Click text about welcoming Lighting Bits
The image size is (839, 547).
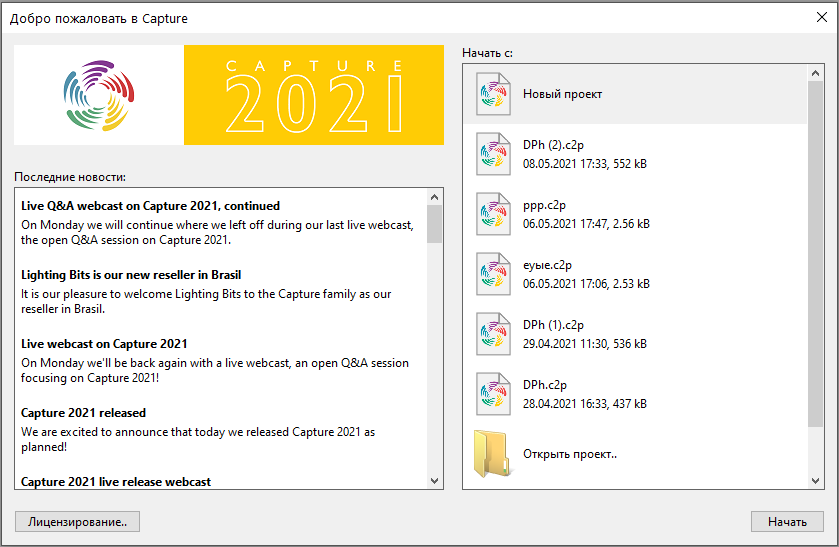tap(206, 301)
